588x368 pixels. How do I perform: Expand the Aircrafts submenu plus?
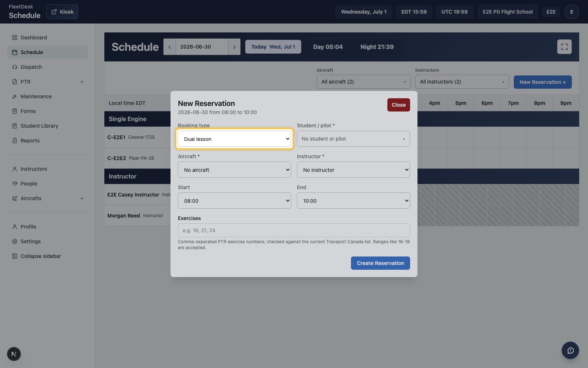[82, 198]
